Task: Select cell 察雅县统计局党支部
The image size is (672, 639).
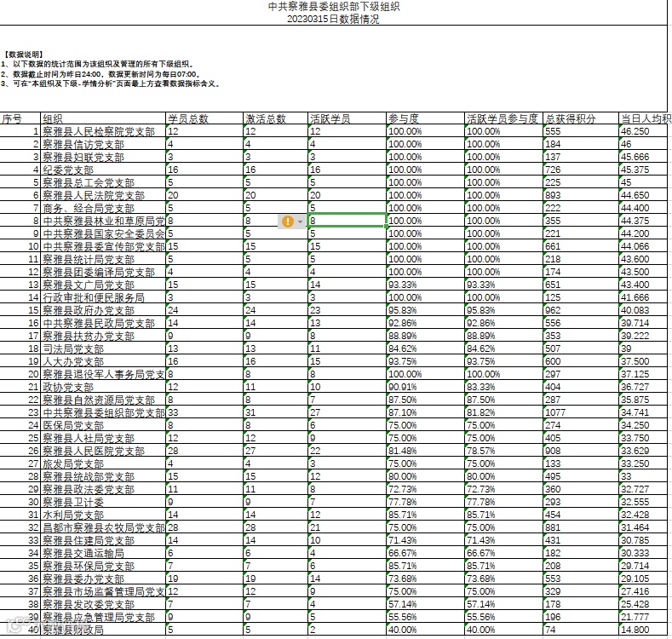Action: pos(103,259)
